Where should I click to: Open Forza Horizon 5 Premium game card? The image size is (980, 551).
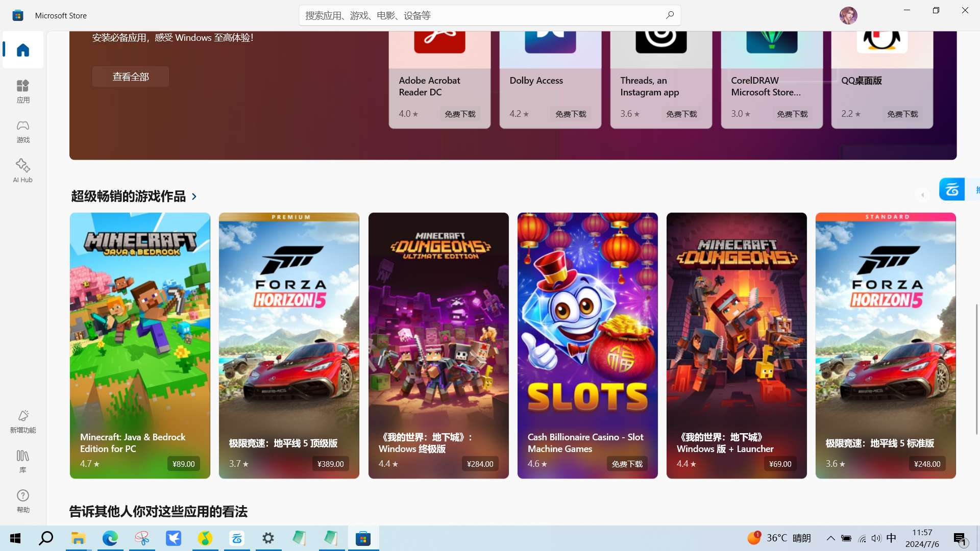289,345
